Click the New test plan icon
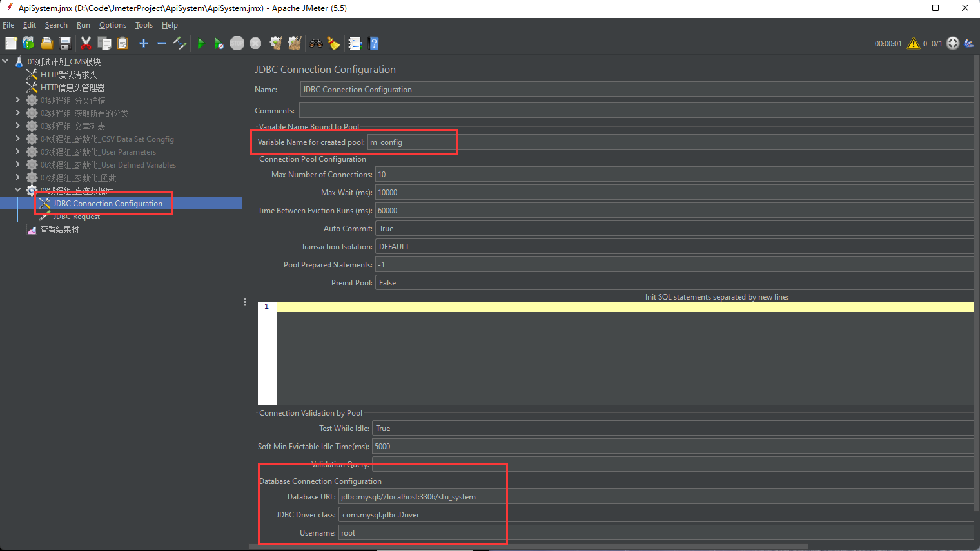Viewport: 980px width, 551px height. [11, 43]
